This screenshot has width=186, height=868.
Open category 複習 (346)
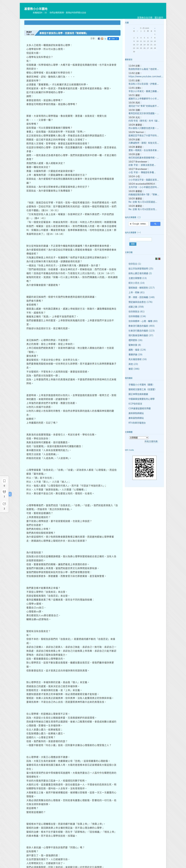point(134,369)
